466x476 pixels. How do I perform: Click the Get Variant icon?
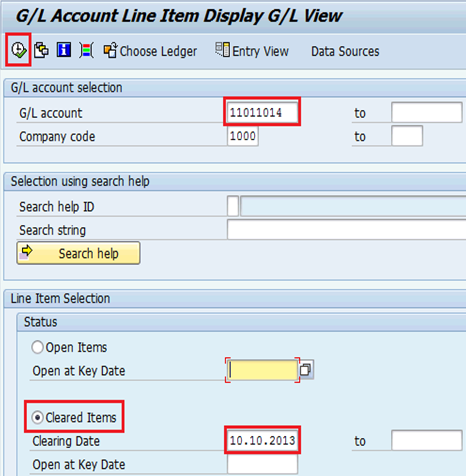[x=41, y=50]
